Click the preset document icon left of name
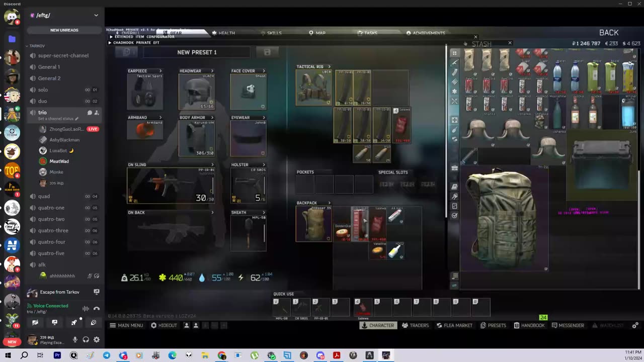644x362 pixels. click(127, 52)
